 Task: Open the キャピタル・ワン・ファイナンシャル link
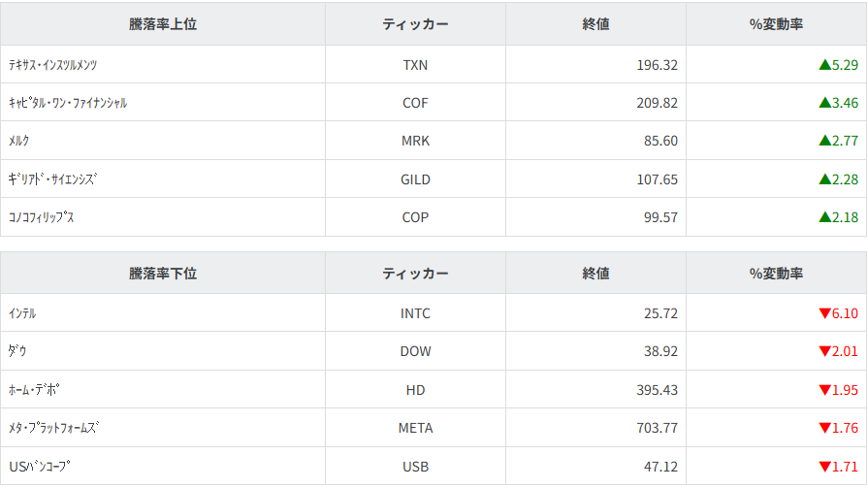point(67,103)
